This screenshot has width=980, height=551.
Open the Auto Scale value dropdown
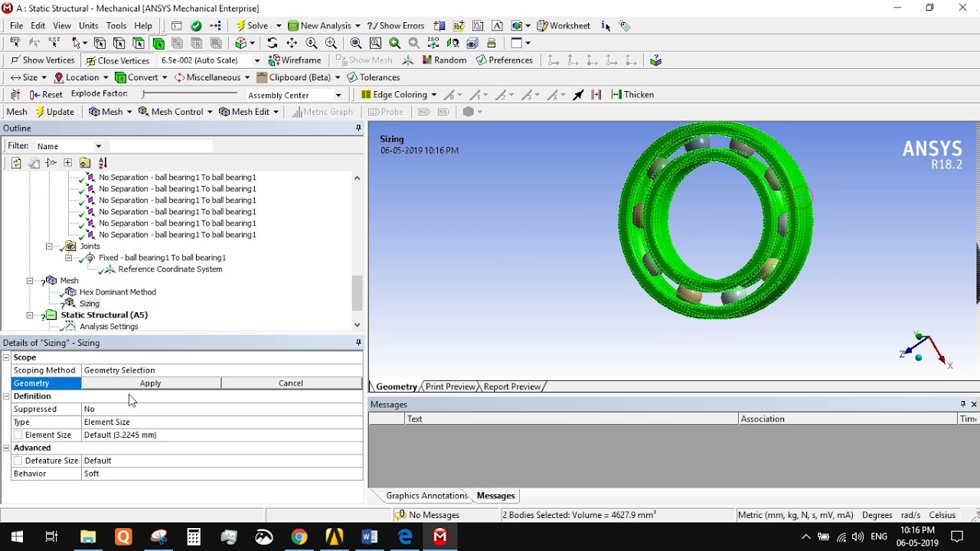pos(256,60)
